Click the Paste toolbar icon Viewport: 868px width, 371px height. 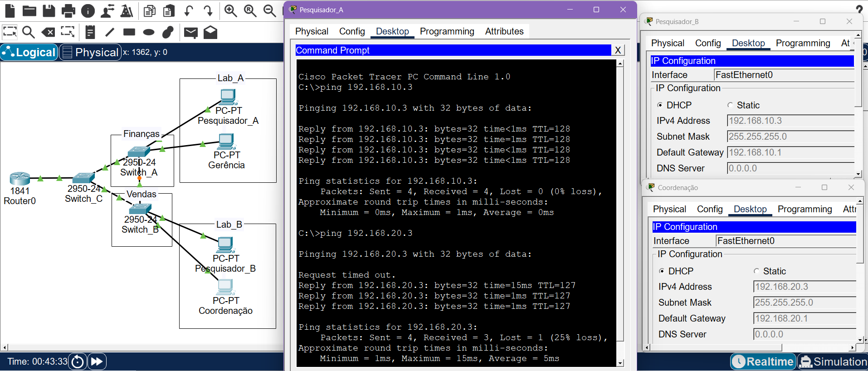coord(169,10)
